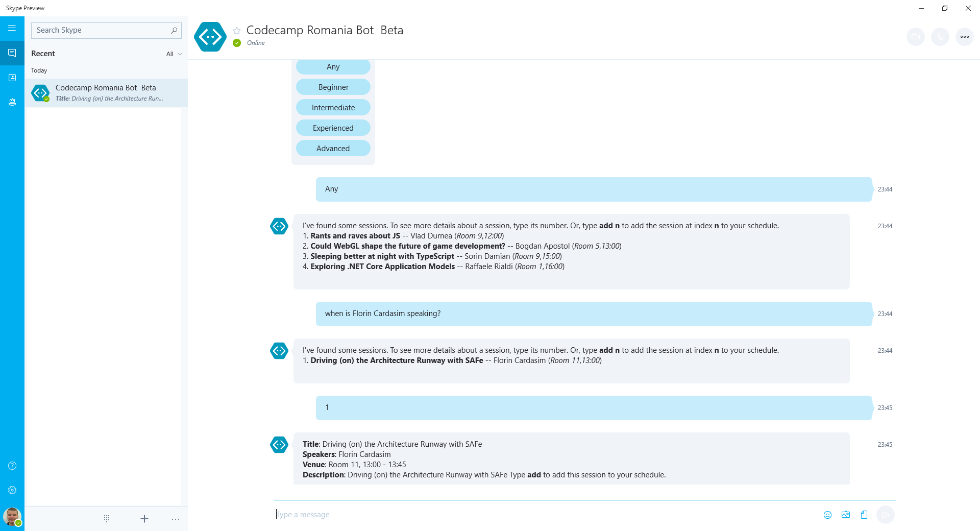Click the Search Skype field
This screenshot has height=531, width=980.
pos(106,31)
